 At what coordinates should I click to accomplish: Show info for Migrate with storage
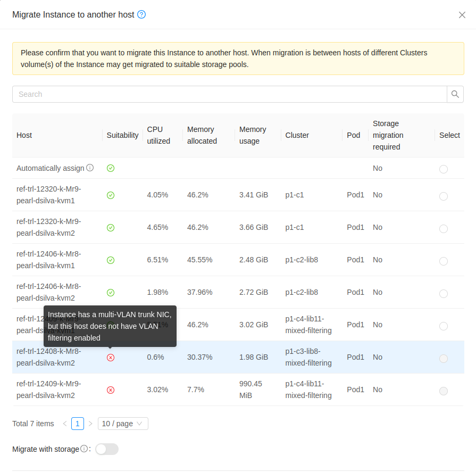coord(84,449)
